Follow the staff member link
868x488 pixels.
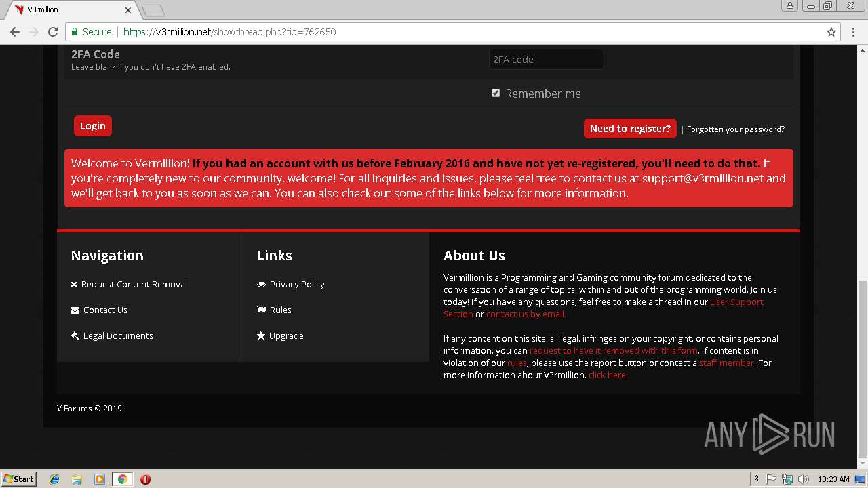coord(726,363)
